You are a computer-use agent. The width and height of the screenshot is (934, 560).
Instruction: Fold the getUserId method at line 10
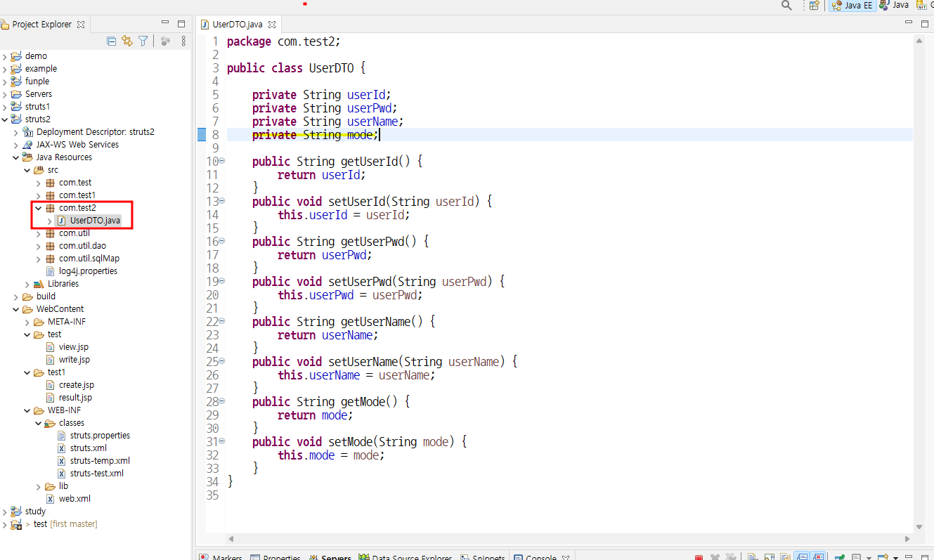222,161
